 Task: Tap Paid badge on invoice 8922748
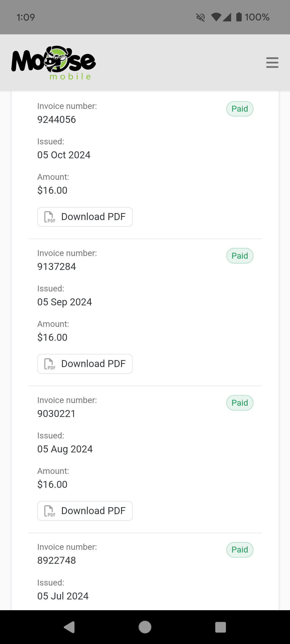click(240, 550)
